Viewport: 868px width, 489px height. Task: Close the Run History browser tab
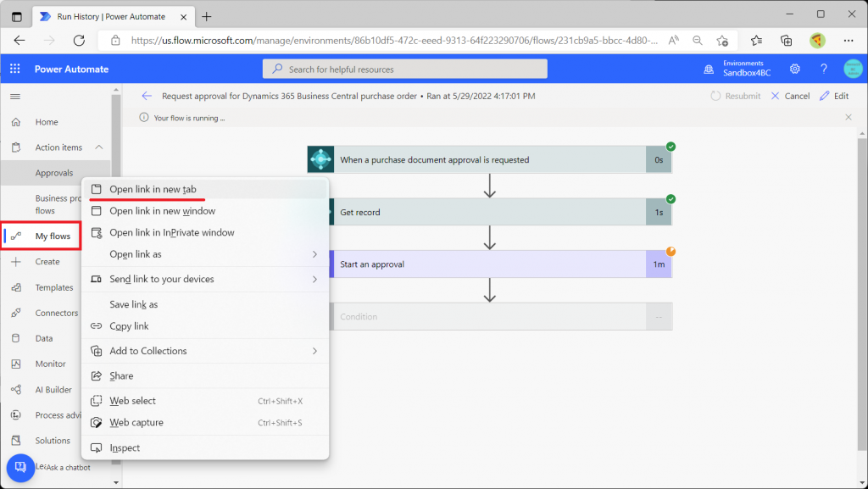point(183,17)
